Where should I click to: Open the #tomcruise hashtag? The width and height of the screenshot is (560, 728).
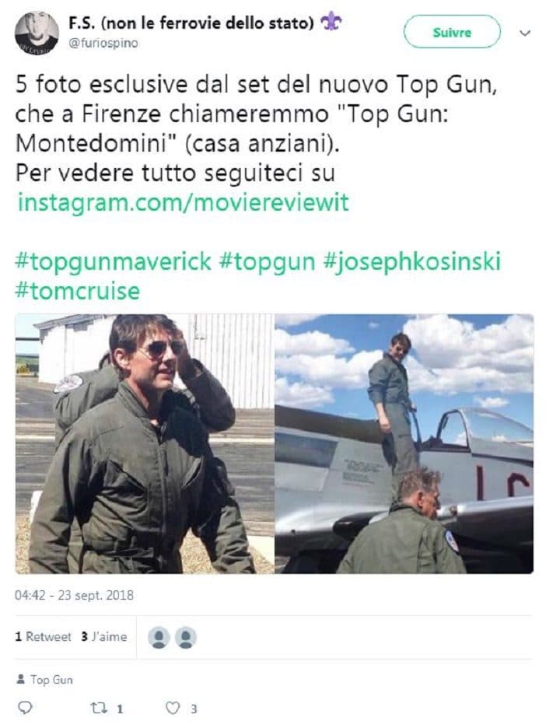click(x=78, y=291)
